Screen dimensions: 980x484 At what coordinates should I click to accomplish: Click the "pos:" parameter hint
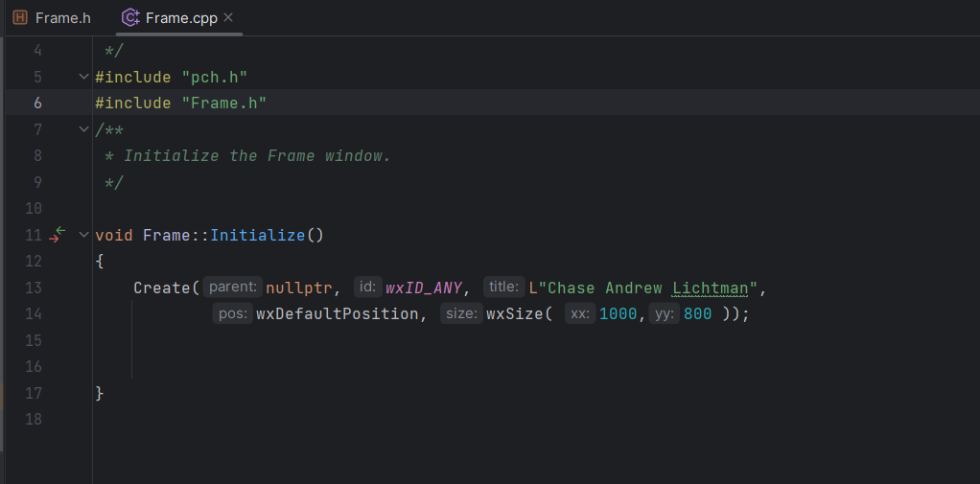pyautogui.click(x=233, y=313)
